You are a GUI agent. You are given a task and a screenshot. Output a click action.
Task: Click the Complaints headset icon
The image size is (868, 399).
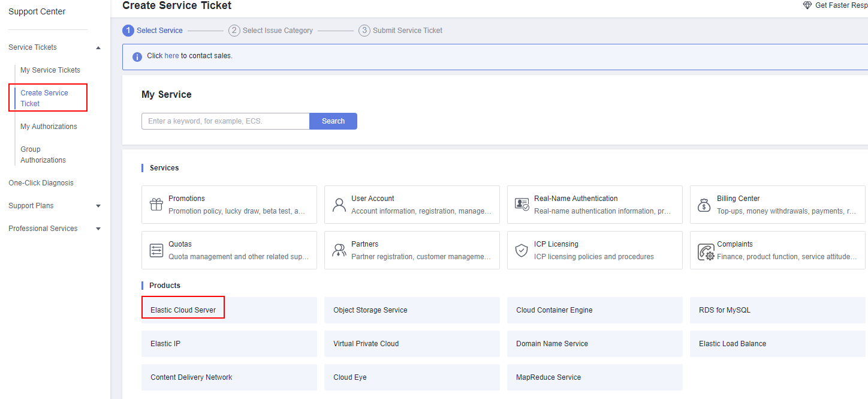click(x=706, y=251)
